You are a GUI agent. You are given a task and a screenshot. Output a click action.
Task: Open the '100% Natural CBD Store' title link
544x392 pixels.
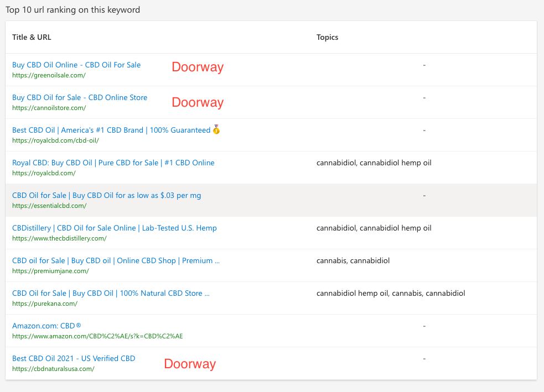pos(111,293)
